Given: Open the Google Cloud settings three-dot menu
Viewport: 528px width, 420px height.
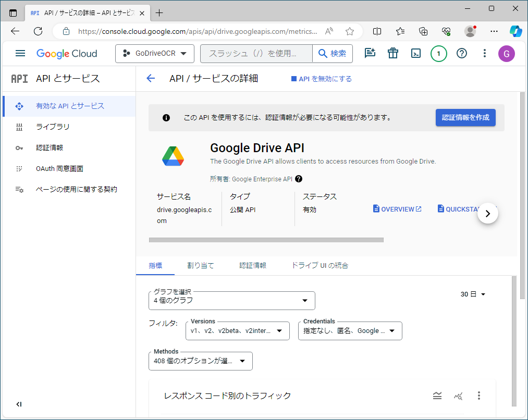Looking at the screenshot, I should (x=485, y=53).
